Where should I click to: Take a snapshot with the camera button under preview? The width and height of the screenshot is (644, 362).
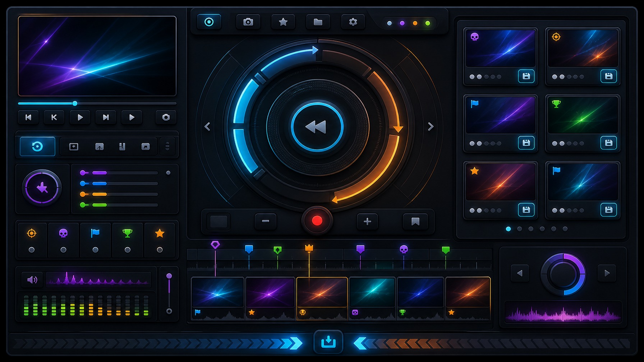tap(166, 117)
